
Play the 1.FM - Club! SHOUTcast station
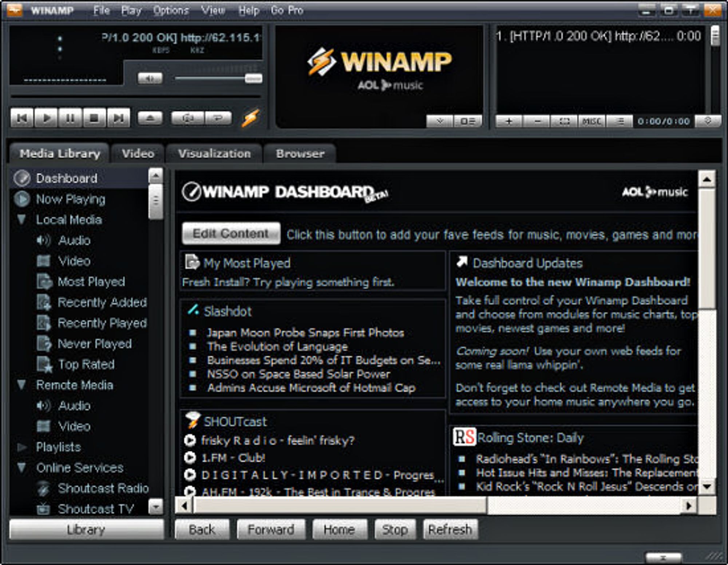pos(233,458)
